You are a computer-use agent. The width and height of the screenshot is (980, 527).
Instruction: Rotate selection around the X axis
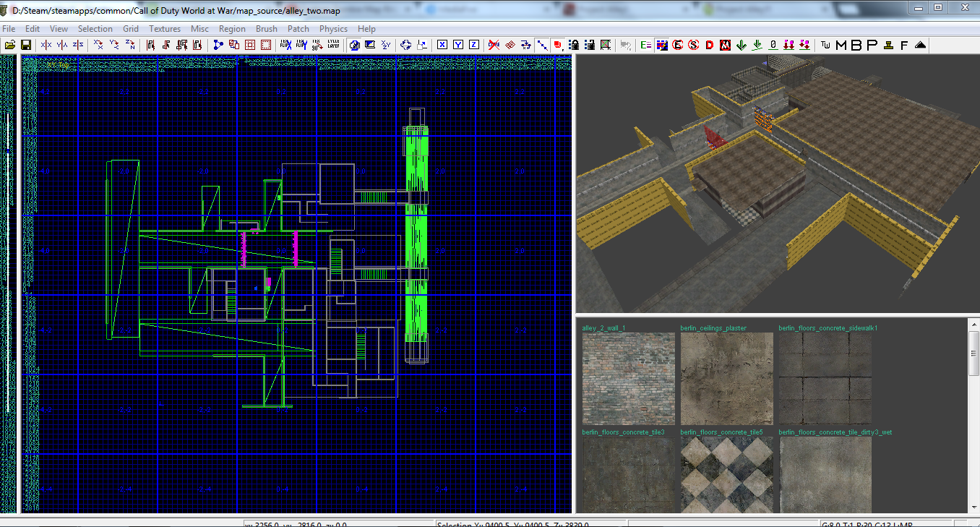coord(98,45)
